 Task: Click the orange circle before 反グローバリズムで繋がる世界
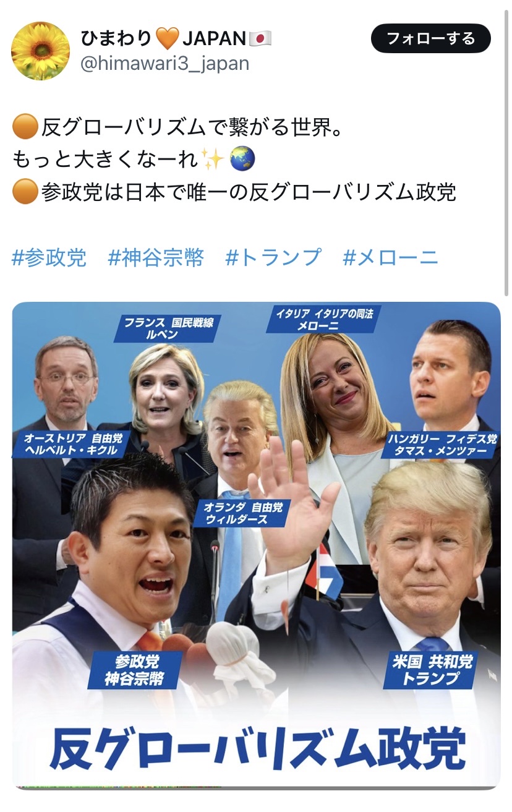[24, 129]
